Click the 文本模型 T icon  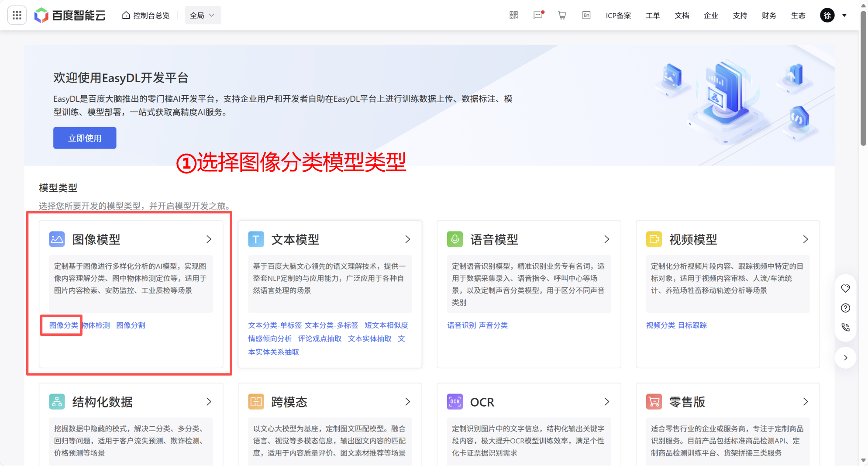[x=256, y=239]
